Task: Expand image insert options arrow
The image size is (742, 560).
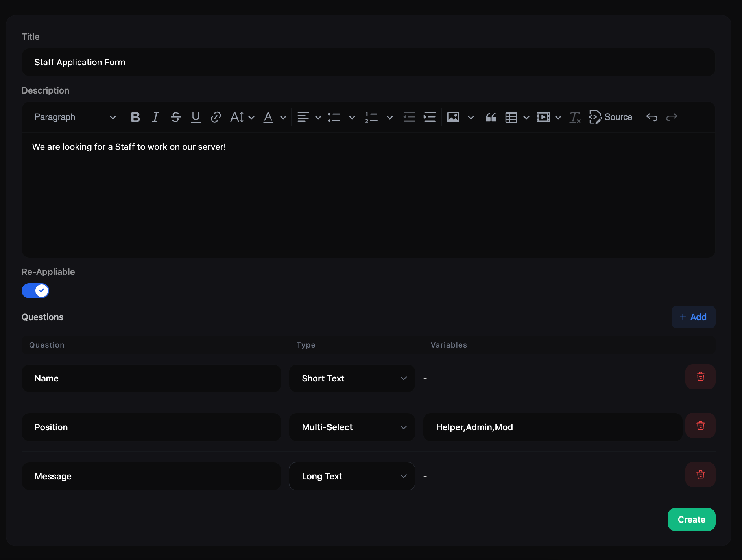Action: (471, 118)
